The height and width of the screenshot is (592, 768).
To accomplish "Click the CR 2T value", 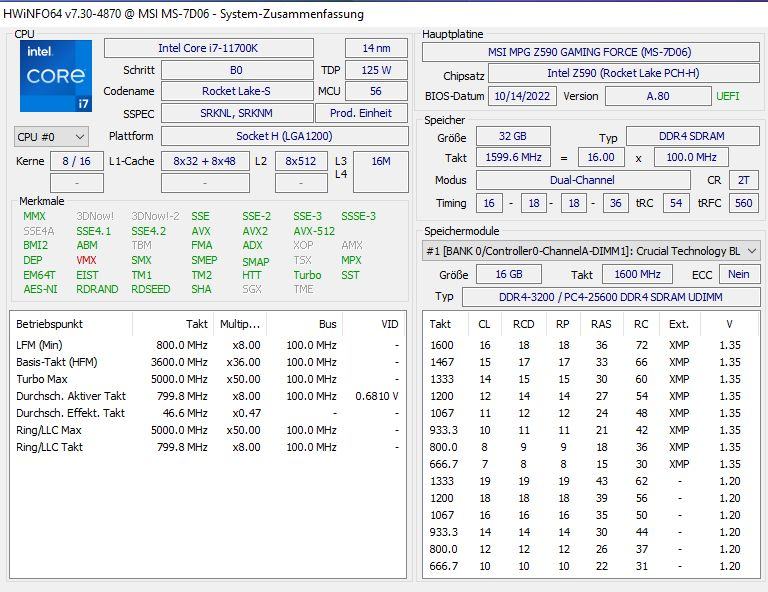I will click(744, 180).
